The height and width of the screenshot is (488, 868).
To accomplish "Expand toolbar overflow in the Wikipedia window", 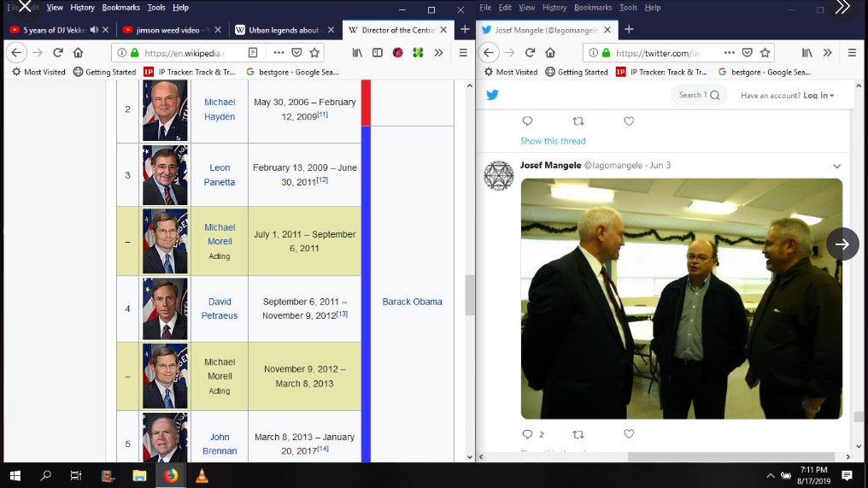I will click(x=438, y=53).
